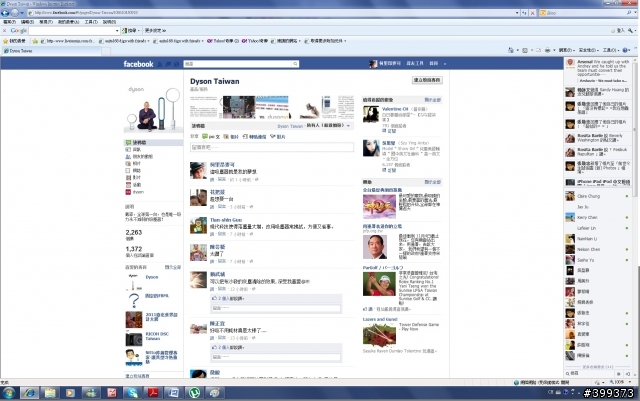Click the Tower Defense Game ad thumbnail
The height and width of the screenshot is (401, 640).
379,334
